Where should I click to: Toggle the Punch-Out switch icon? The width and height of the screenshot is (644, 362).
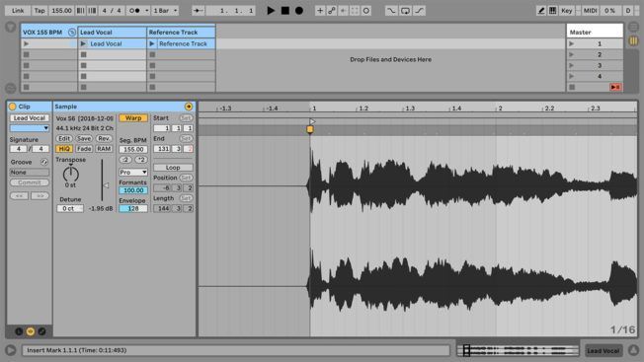[419, 11]
